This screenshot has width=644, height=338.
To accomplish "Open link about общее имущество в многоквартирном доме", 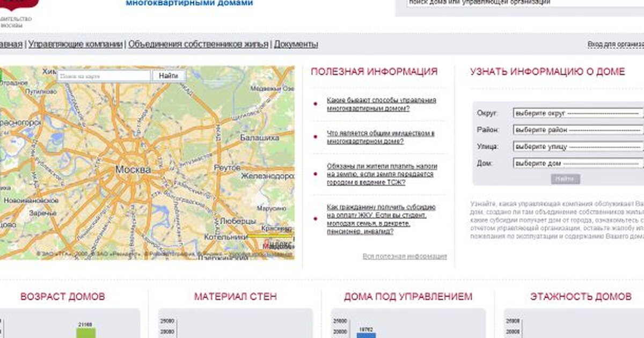I will point(380,137).
